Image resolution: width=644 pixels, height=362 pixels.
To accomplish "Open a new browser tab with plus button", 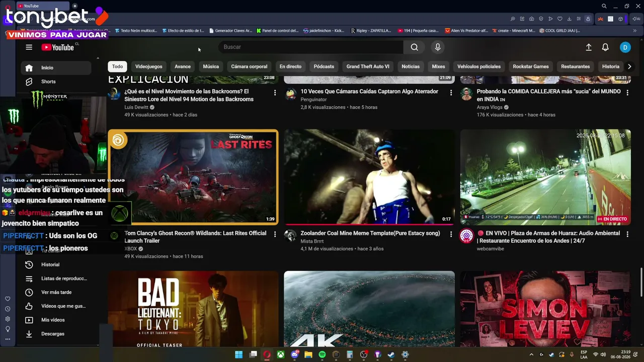I will (x=75, y=6).
